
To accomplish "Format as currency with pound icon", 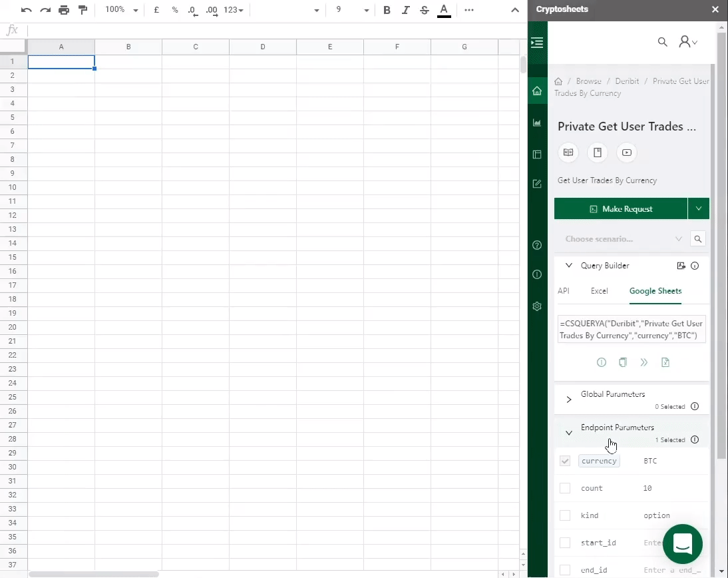I will click(156, 10).
